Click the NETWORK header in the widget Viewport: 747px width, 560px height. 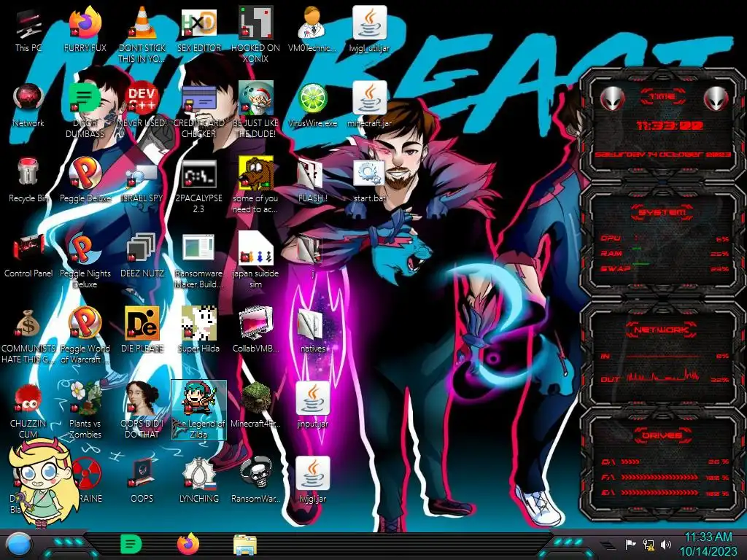pos(662,329)
